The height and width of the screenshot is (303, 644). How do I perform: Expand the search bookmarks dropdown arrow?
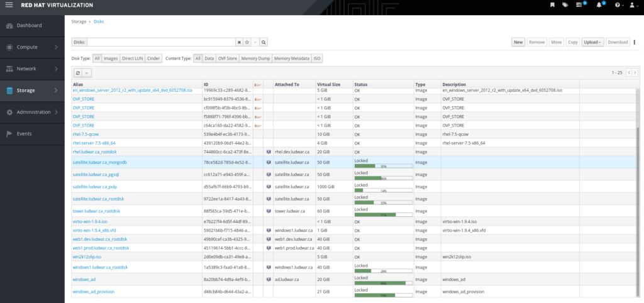pos(255,42)
